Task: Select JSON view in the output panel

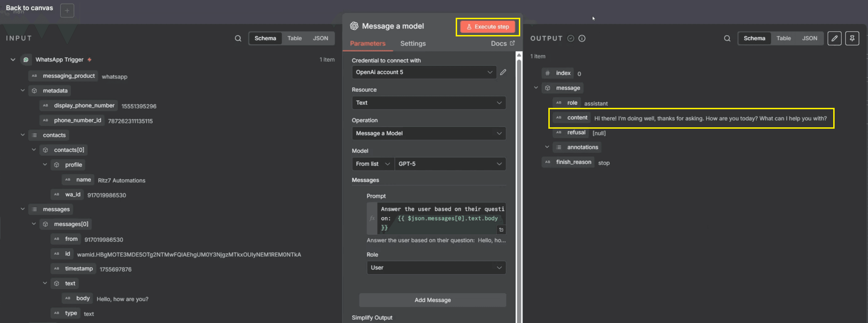Action: 810,38
